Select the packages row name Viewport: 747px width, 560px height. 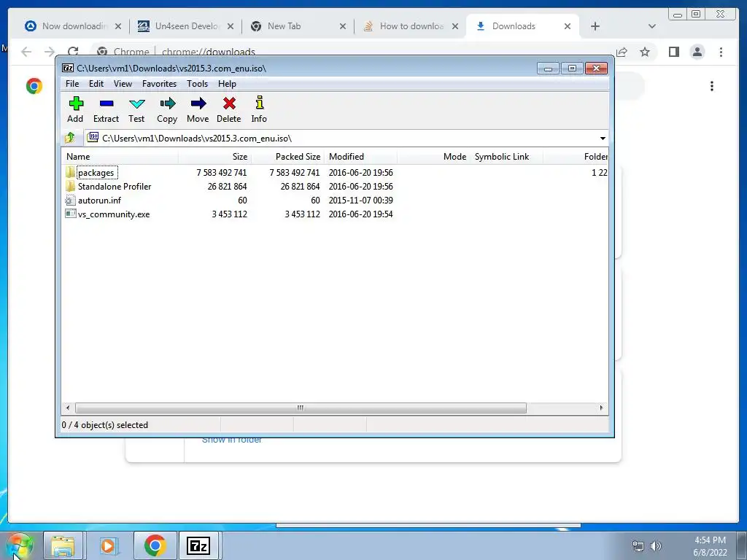pyautogui.click(x=96, y=172)
